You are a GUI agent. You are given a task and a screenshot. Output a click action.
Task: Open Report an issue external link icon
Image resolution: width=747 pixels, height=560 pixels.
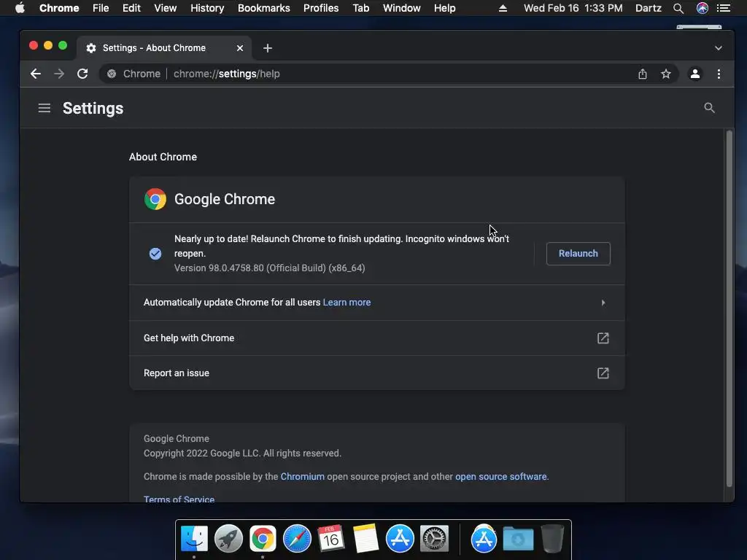point(603,373)
